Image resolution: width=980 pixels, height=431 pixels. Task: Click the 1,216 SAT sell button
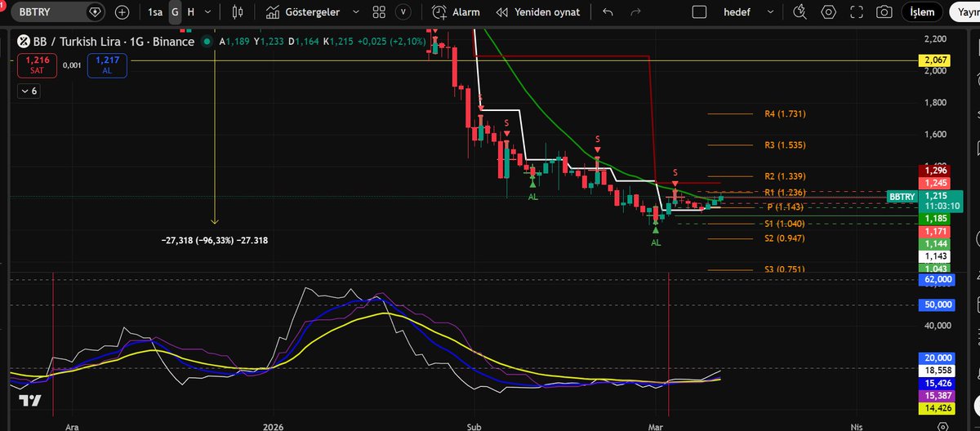point(37,65)
